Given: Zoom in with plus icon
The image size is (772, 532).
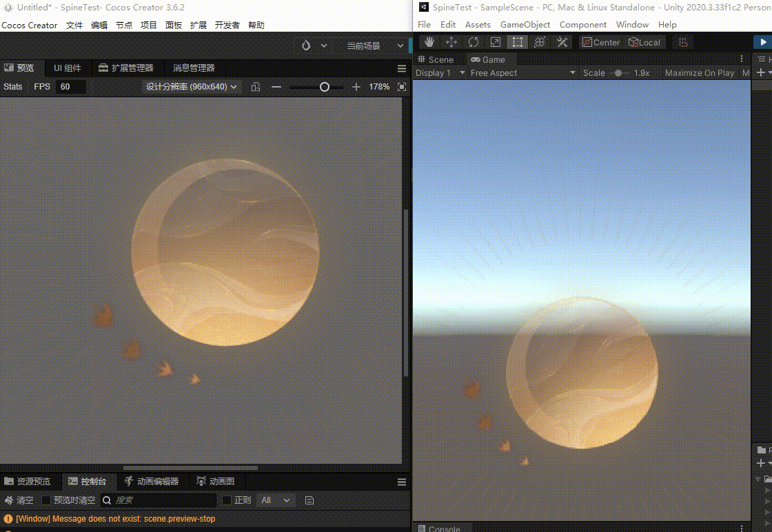Looking at the screenshot, I should [x=356, y=87].
